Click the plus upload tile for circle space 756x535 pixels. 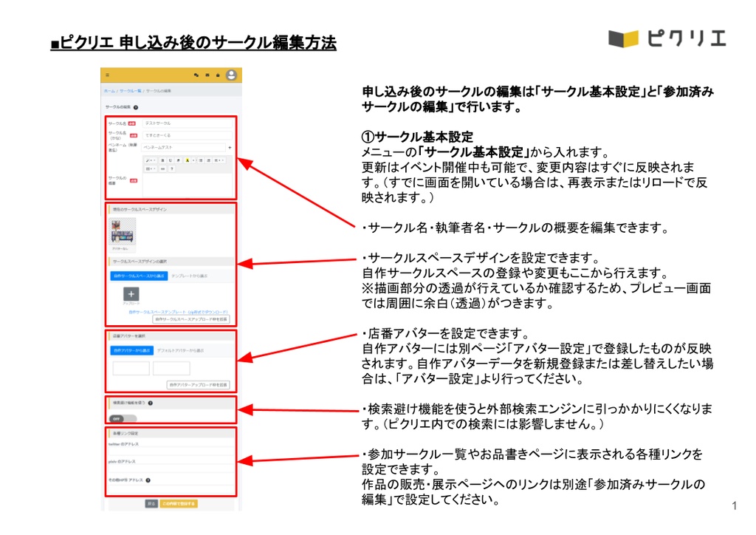pos(131,294)
